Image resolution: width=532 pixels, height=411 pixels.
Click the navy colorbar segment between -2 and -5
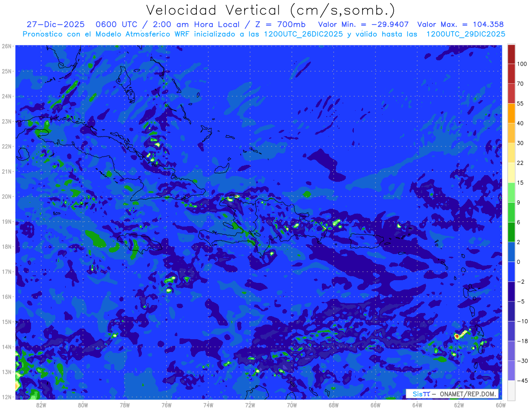(511, 291)
